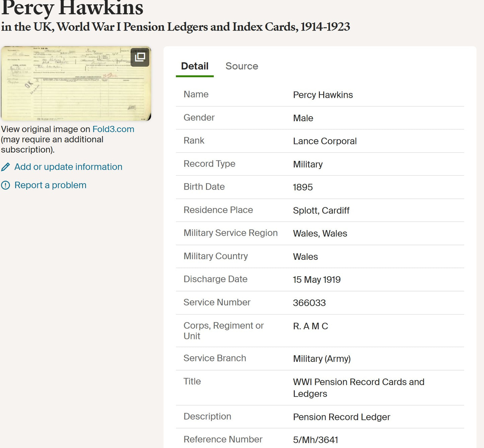Image resolution: width=484 pixels, height=448 pixels.
Task: Click the 15 May 1919 discharge date
Action: pyautogui.click(x=317, y=280)
